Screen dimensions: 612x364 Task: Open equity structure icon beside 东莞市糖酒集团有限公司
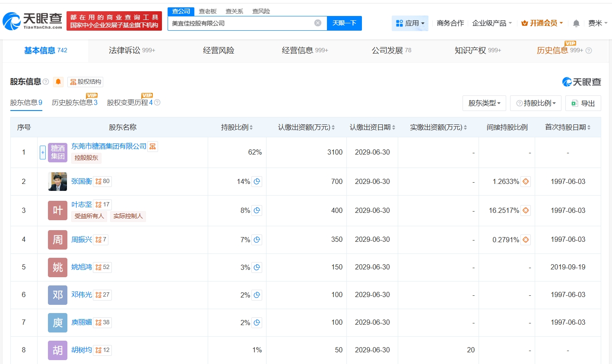(152, 146)
